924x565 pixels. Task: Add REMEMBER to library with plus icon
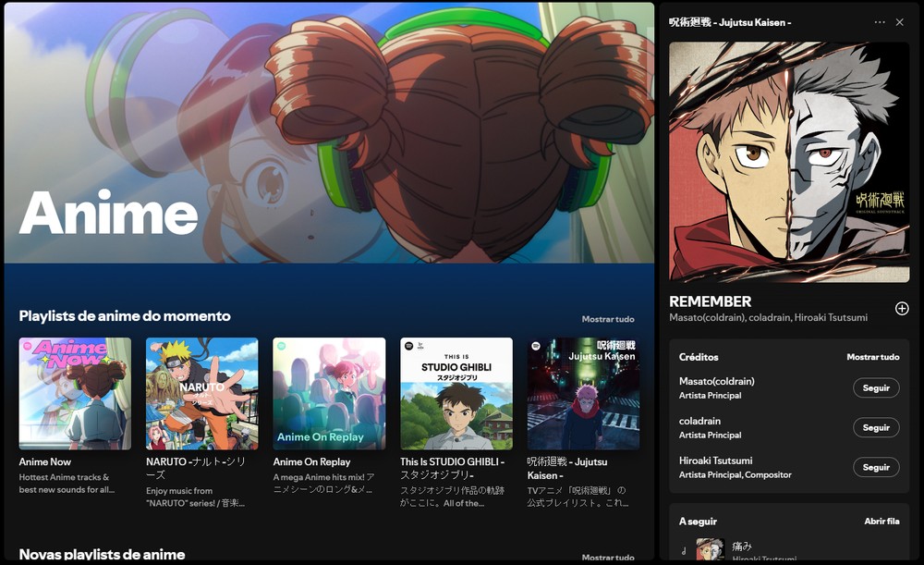(902, 309)
